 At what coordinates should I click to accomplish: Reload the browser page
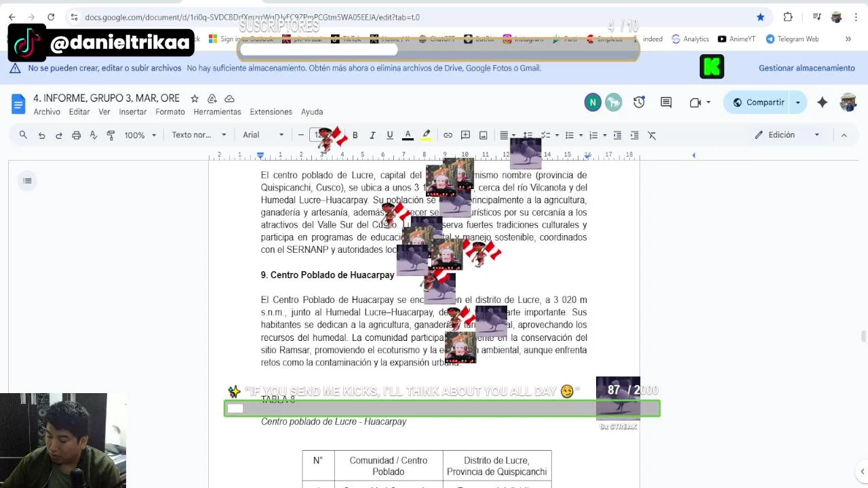point(51,17)
